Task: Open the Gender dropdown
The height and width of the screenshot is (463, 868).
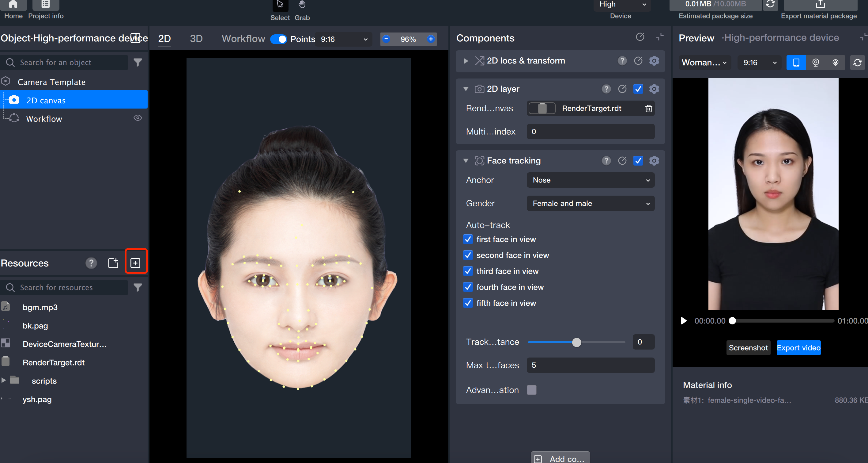Action: click(x=590, y=203)
